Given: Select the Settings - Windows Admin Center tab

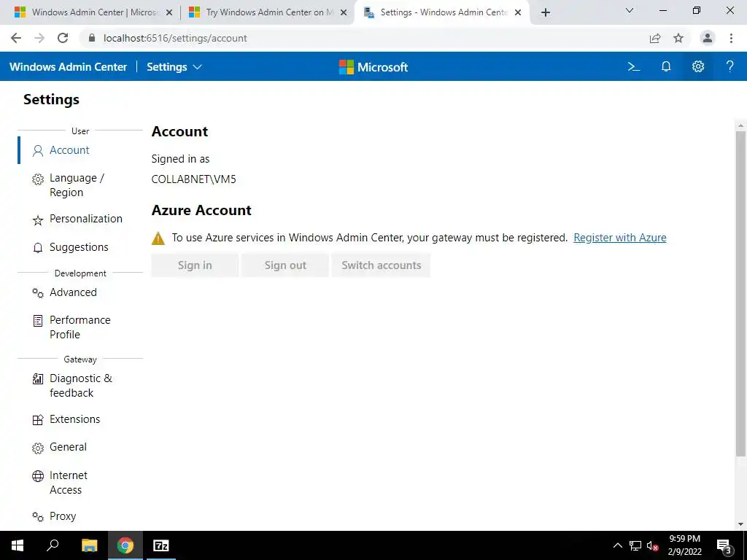Looking at the screenshot, I should 442,12.
